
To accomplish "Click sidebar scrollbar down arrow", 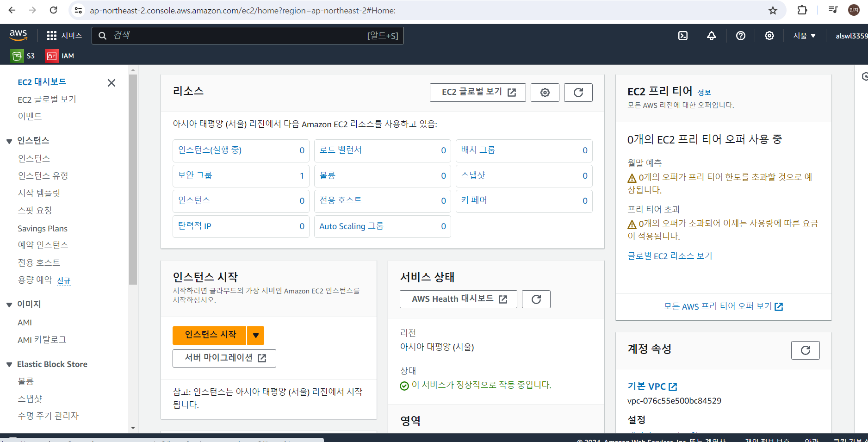I will point(133,428).
